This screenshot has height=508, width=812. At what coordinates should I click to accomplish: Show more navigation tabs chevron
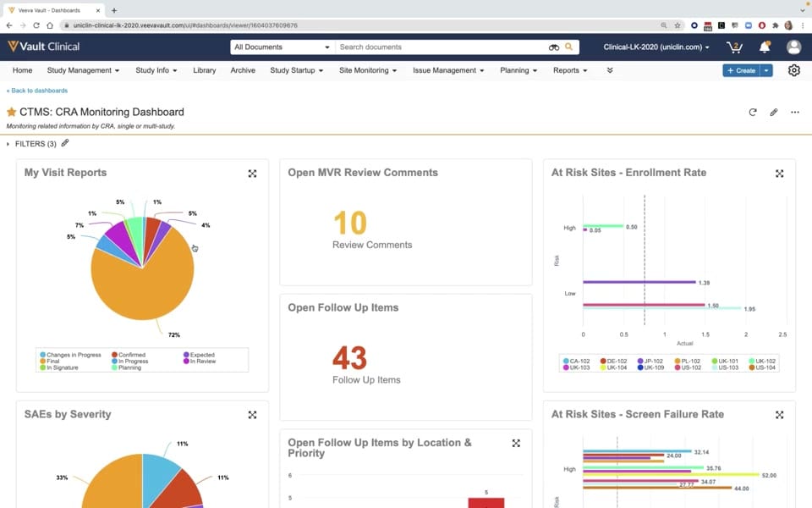[x=610, y=70]
